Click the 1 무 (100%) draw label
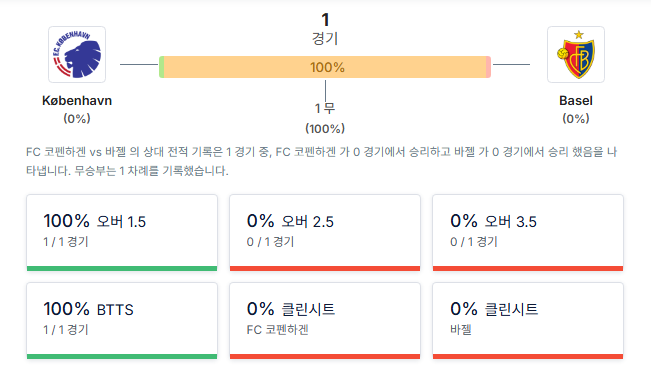This screenshot has width=651, height=370. 325,118
